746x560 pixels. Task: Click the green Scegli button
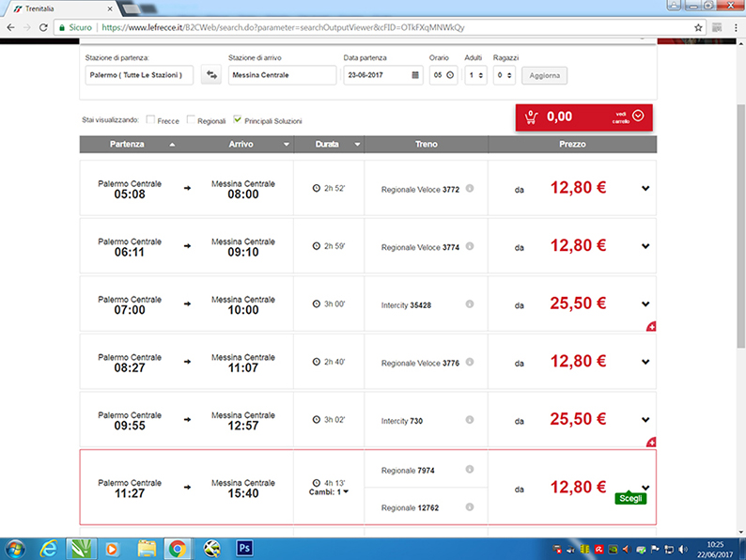point(631,499)
